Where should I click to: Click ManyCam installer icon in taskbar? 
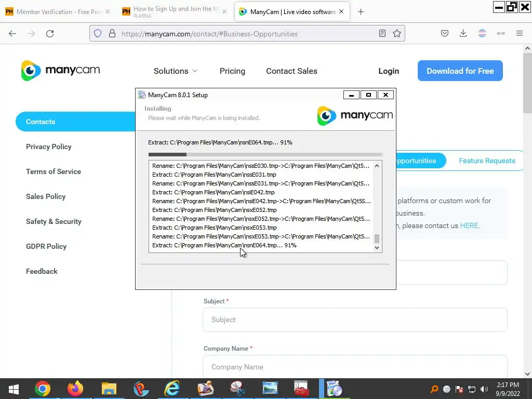tap(334, 389)
